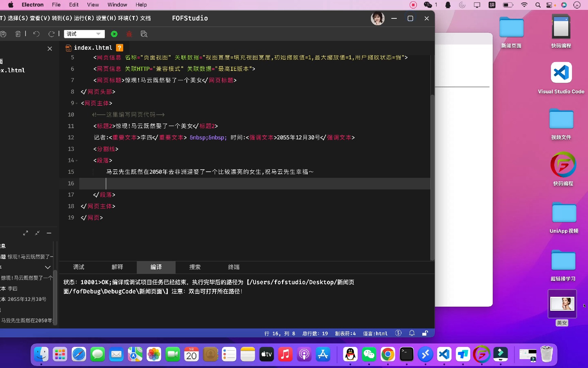Toggle the lock icon in status bar
Screen dimensions: 588x368
coord(425,333)
